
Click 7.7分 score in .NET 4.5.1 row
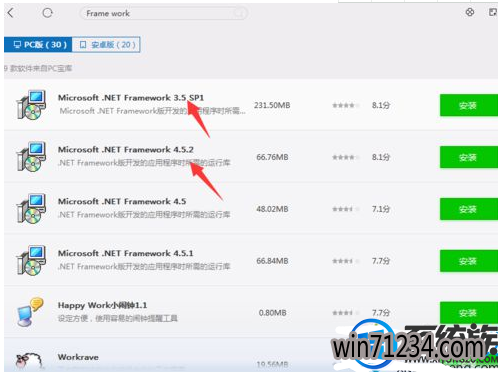pos(381,261)
